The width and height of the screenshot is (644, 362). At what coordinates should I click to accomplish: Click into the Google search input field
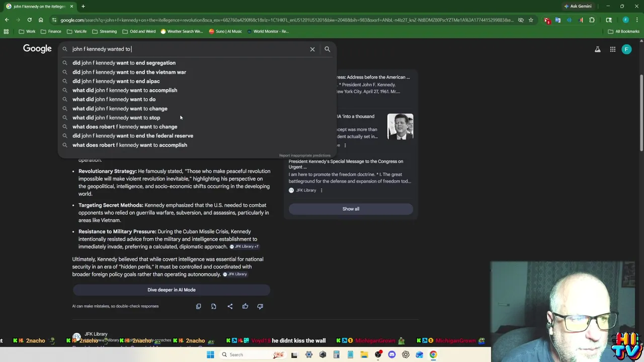[x=189, y=49]
